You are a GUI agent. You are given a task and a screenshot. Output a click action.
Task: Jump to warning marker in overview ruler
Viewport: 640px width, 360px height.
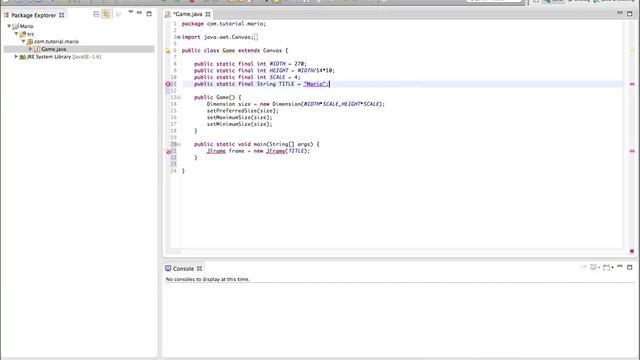[x=632, y=51]
